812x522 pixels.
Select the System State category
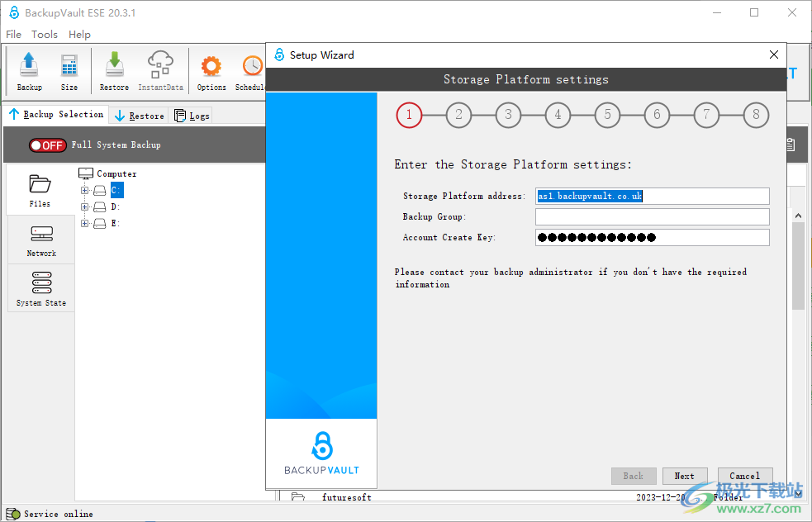(x=41, y=289)
